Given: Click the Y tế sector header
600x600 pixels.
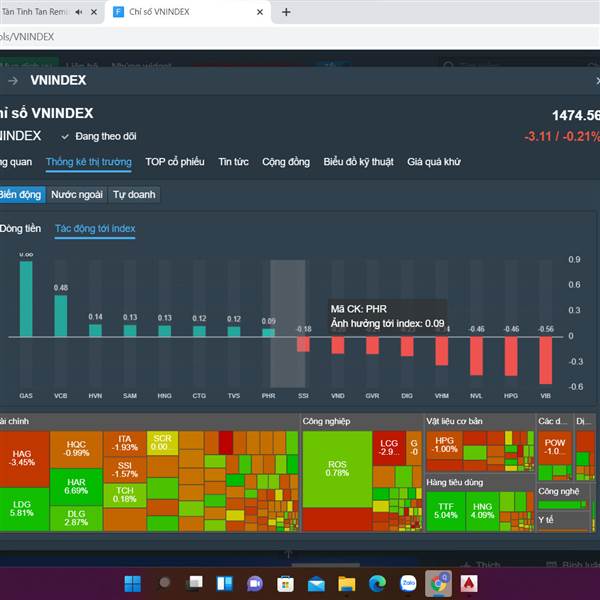Looking at the screenshot, I should pos(563,520).
